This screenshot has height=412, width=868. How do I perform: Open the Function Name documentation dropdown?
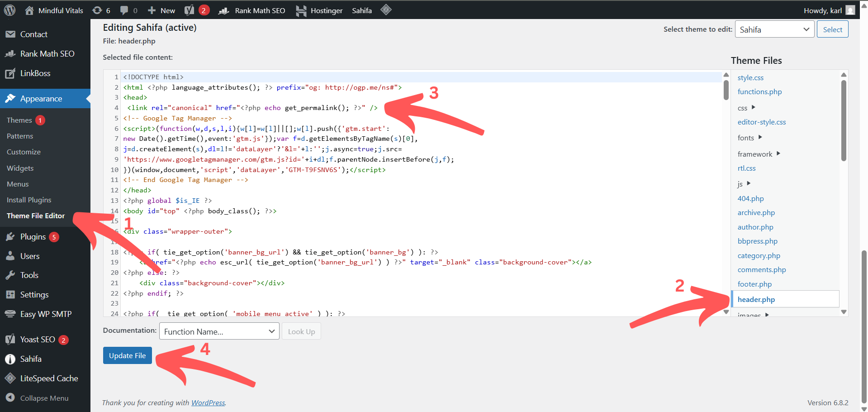(219, 331)
